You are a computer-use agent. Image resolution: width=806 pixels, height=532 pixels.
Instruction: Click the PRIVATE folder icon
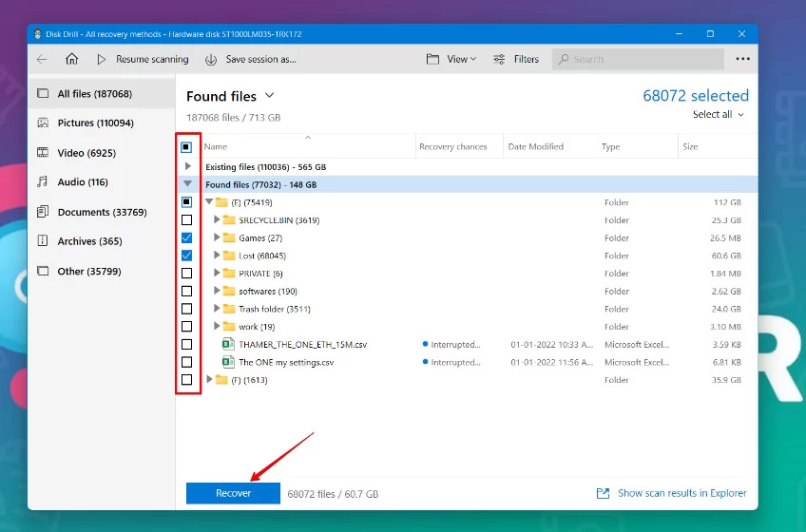coord(229,274)
